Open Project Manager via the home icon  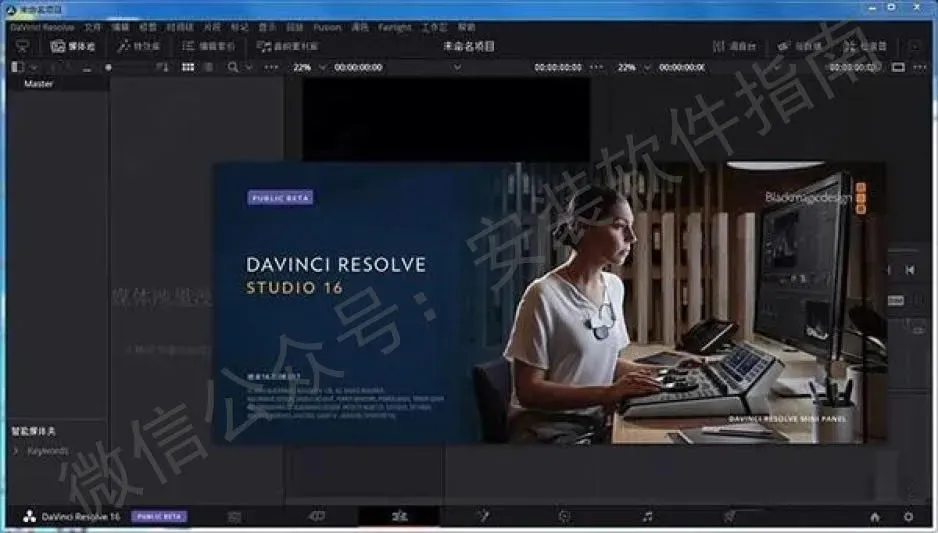click(875, 517)
